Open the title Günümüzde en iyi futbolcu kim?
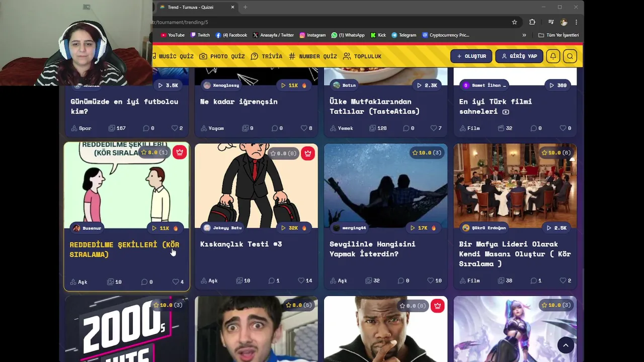 [x=124, y=107]
